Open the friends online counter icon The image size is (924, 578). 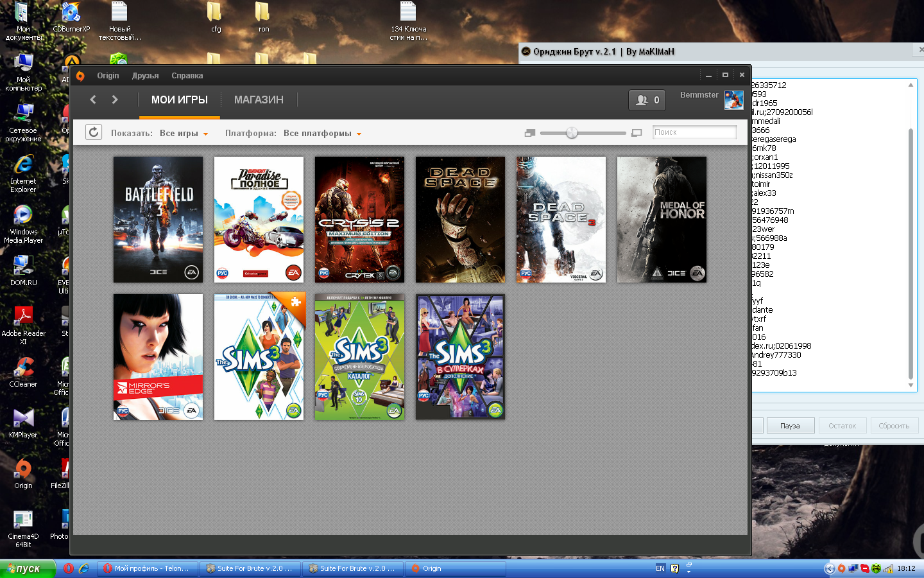[647, 100]
